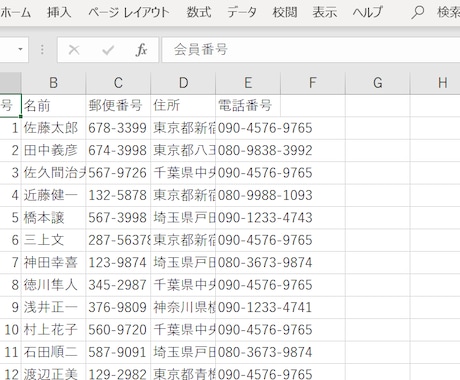The width and height of the screenshot is (460, 380).
Task: Select the 郵便番号 header cell
Action: (118, 106)
